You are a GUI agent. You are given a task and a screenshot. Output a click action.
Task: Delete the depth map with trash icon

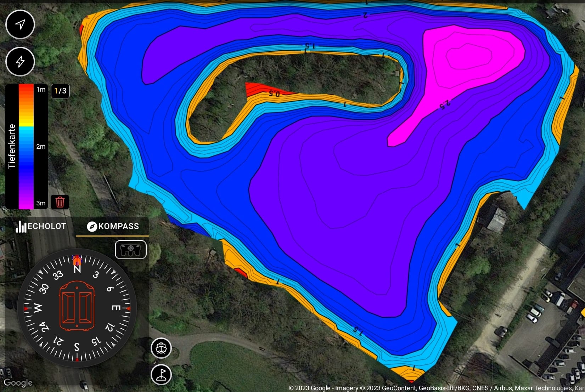(60, 202)
